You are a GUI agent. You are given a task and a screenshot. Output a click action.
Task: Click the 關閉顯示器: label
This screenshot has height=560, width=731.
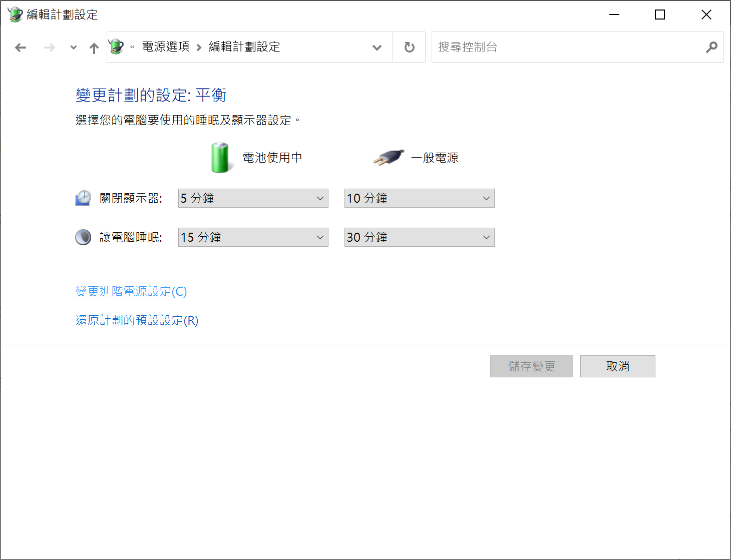click(x=131, y=198)
